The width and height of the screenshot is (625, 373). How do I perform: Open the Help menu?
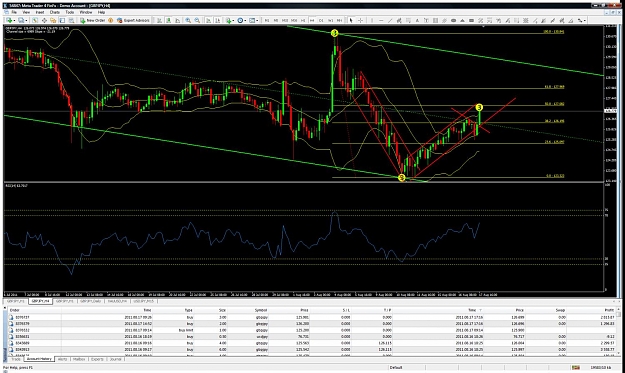click(x=101, y=12)
